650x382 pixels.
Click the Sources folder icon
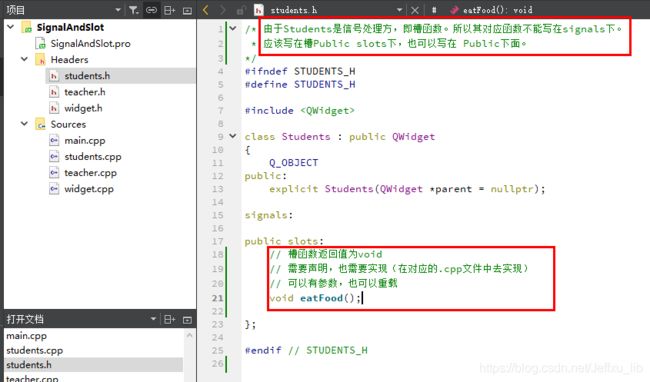(40, 124)
